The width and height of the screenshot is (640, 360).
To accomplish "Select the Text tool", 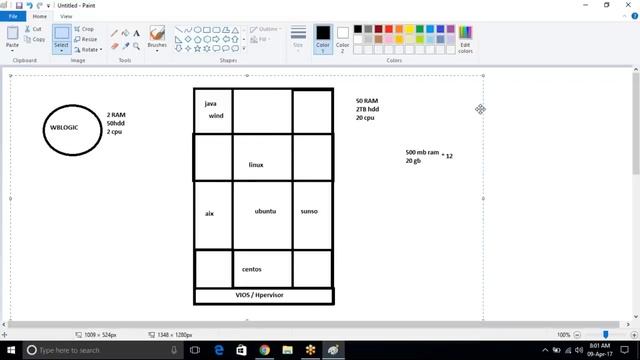I will tap(136, 33).
